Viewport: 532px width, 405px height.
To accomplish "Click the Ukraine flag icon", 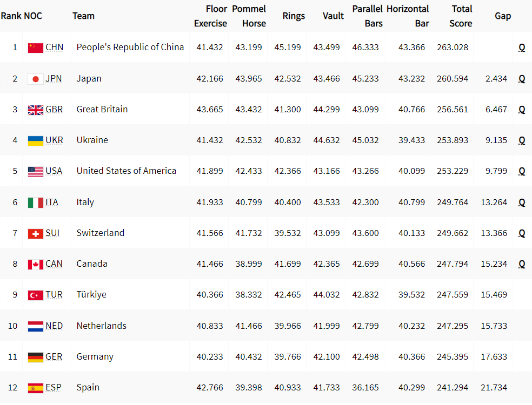I will (36, 140).
